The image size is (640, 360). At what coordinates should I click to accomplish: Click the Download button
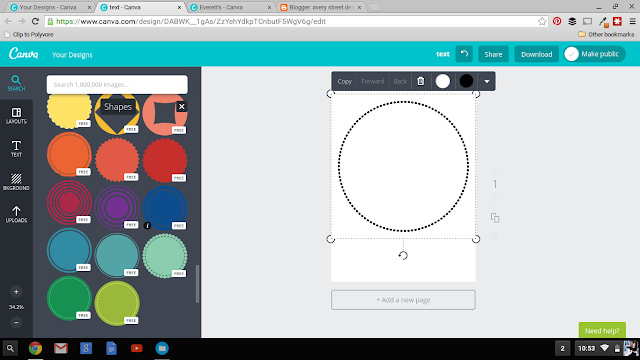[x=536, y=54]
